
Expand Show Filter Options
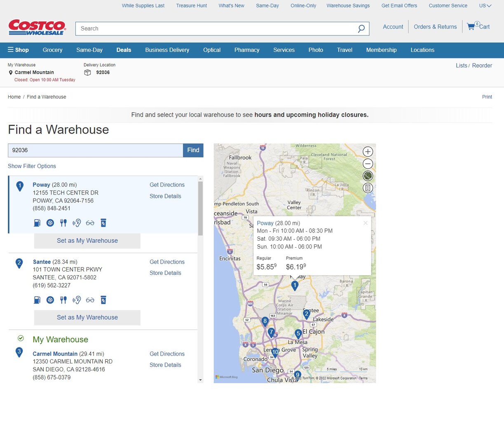(32, 166)
